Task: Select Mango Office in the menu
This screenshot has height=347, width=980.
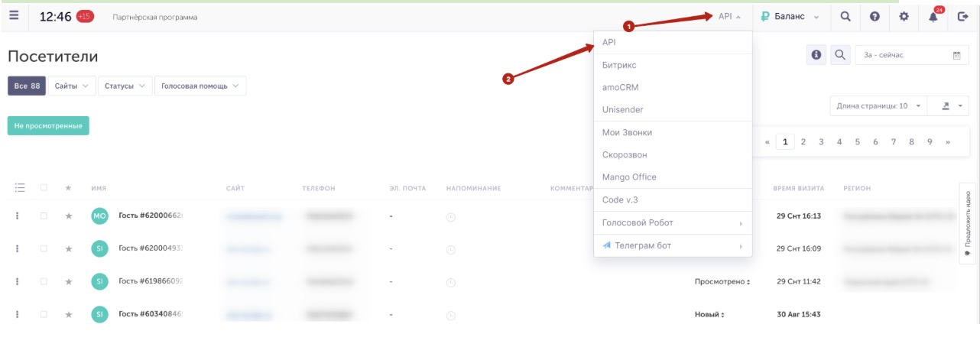Action: [x=673, y=177]
